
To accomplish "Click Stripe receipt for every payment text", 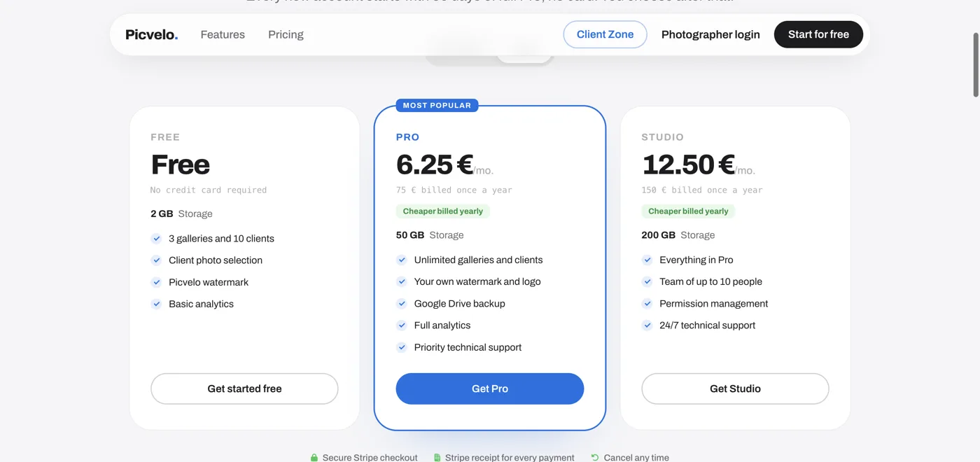I will pyautogui.click(x=510, y=458).
